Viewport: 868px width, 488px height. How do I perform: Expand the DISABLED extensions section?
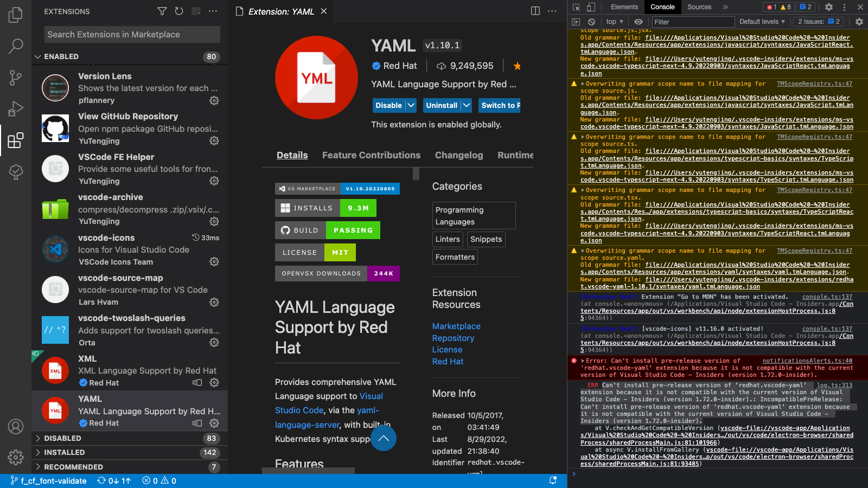pyautogui.click(x=129, y=438)
